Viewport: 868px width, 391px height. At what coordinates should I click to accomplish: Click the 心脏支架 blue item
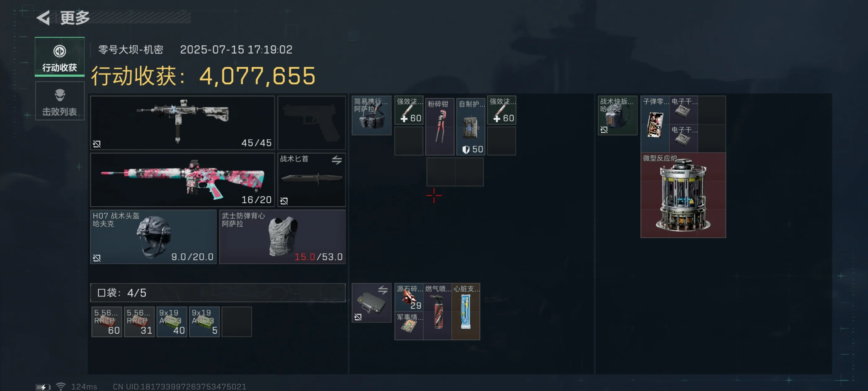pos(466,311)
